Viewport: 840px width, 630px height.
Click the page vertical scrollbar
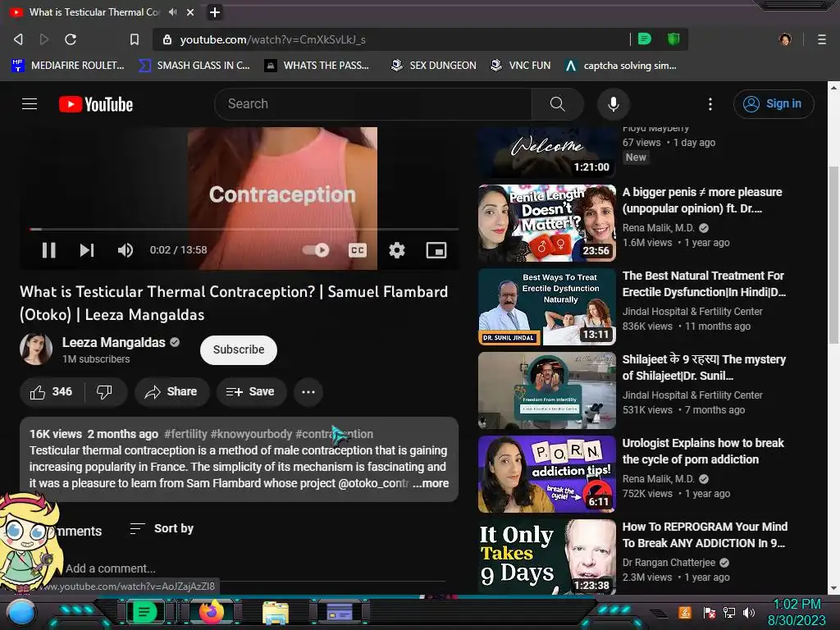(833, 254)
